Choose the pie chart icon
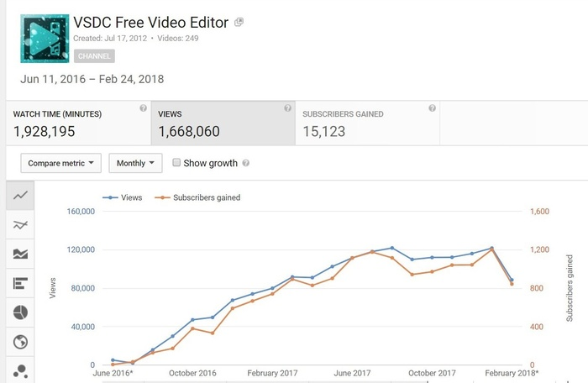 pyautogui.click(x=20, y=312)
